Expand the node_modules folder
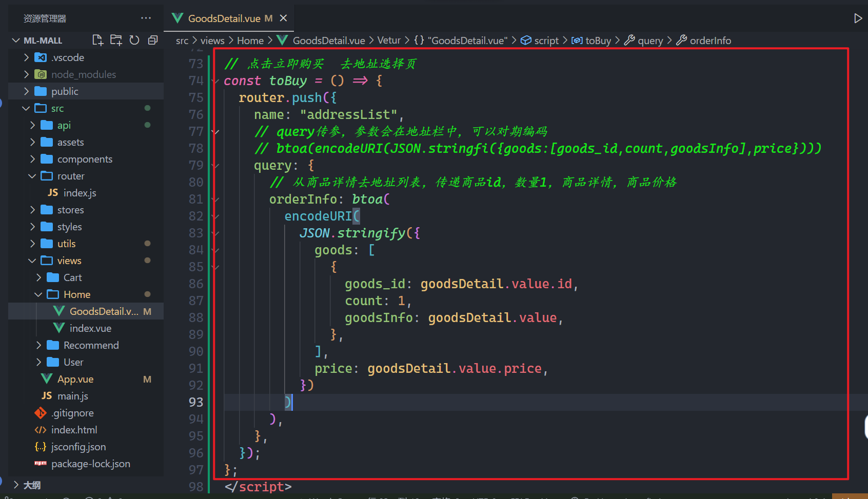The image size is (868, 499). click(27, 74)
